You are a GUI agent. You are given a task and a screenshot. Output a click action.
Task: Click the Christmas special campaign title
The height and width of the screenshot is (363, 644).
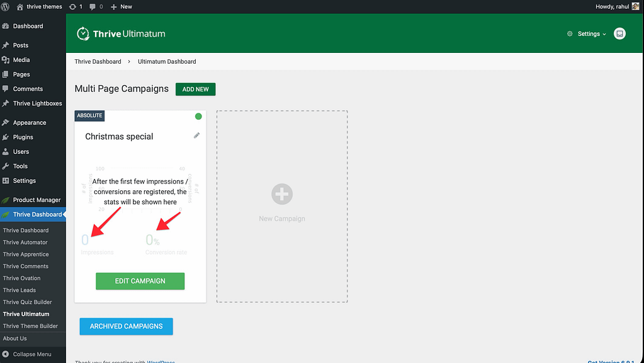point(119,137)
